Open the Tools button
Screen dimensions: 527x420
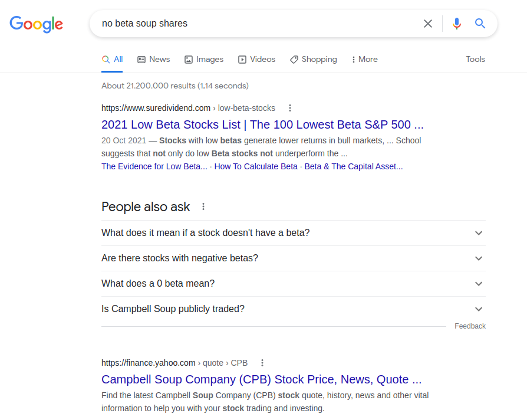point(475,60)
